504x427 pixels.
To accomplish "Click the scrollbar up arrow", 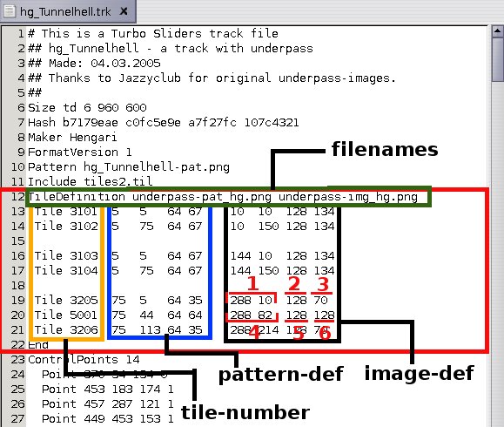I will point(497,31).
